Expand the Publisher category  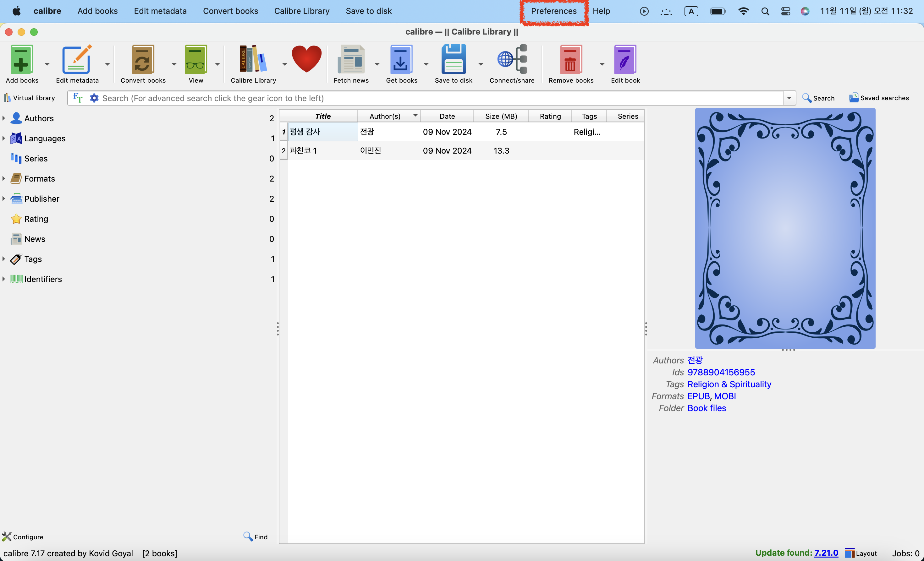tap(4, 199)
